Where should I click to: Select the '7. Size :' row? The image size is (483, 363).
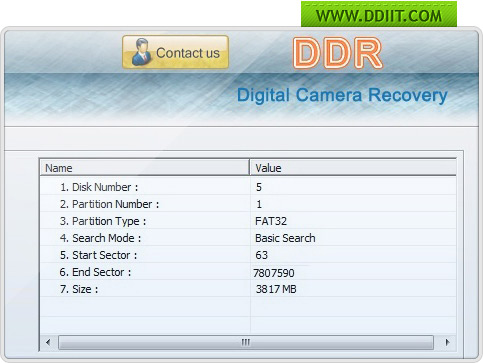248,289
